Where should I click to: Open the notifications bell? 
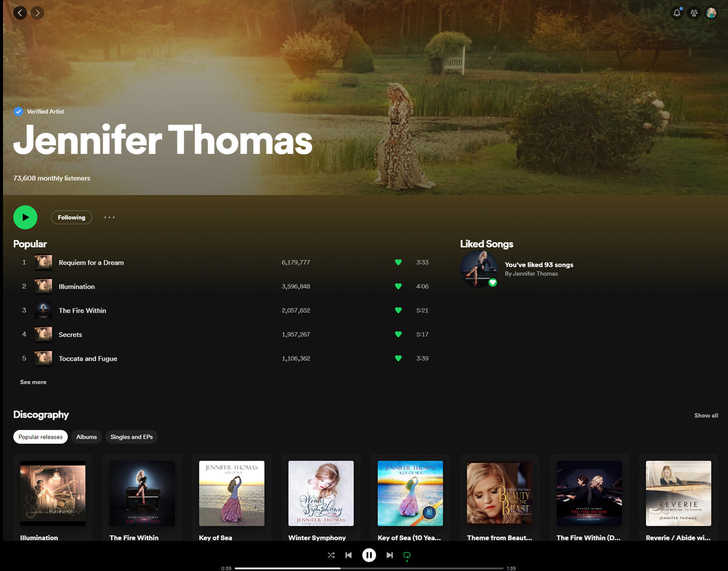click(677, 13)
